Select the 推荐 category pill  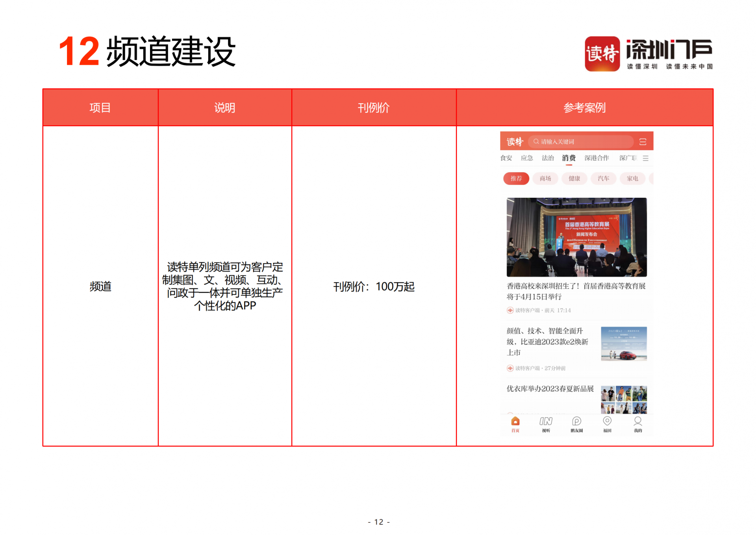coord(516,178)
